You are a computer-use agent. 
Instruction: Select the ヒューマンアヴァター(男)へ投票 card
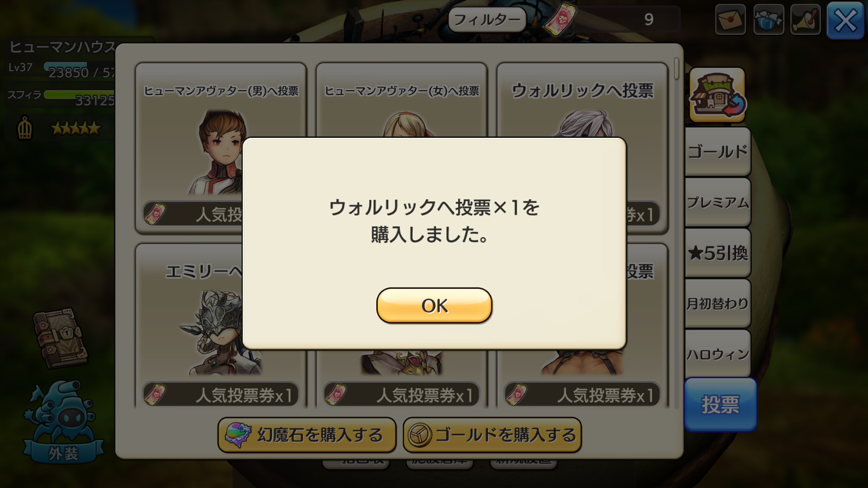coord(221,148)
